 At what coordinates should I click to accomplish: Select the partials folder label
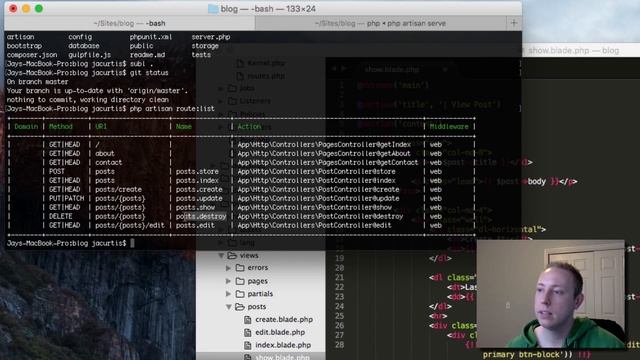[x=260, y=294]
